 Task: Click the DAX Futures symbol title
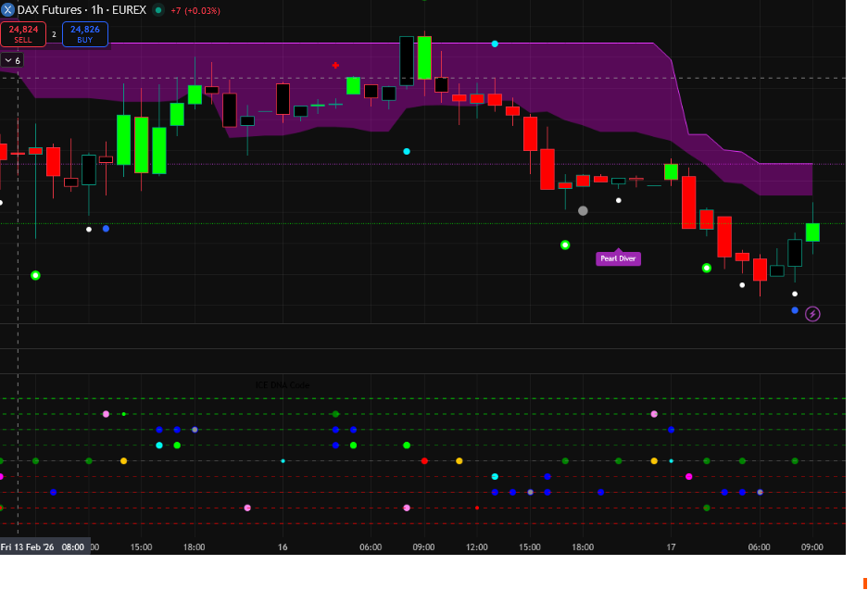[82, 9]
